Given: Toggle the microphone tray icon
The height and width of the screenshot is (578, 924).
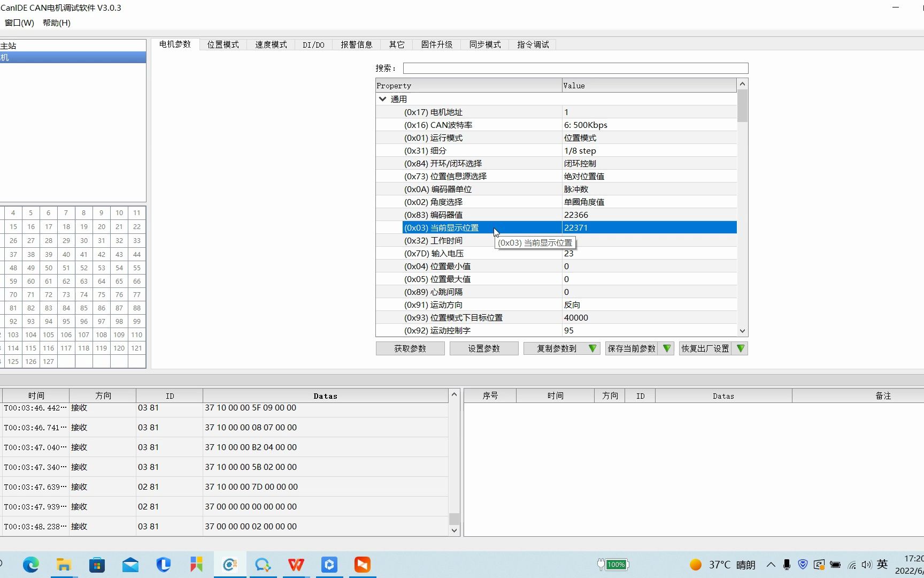Looking at the screenshot, I should point(786,565).
